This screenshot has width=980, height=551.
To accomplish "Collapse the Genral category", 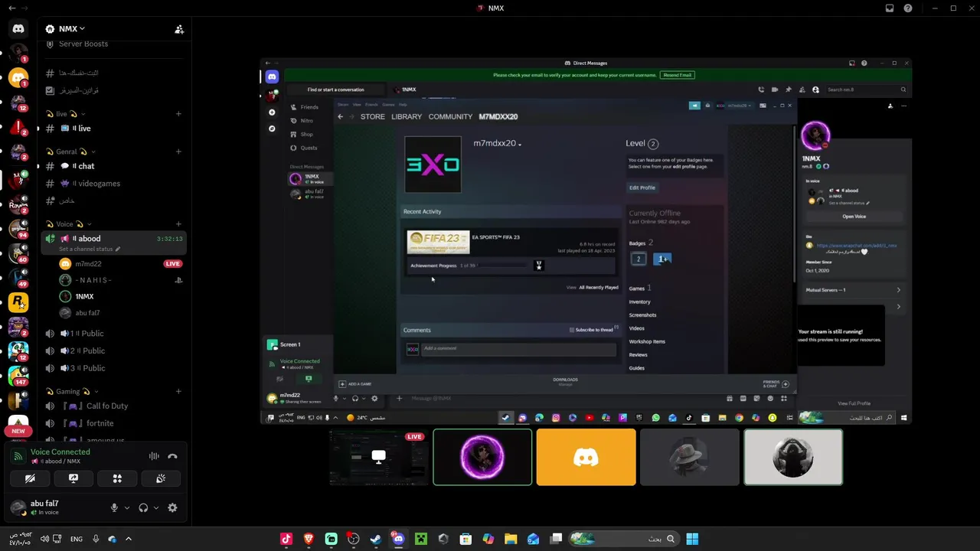I will click(x=70, y=152).
